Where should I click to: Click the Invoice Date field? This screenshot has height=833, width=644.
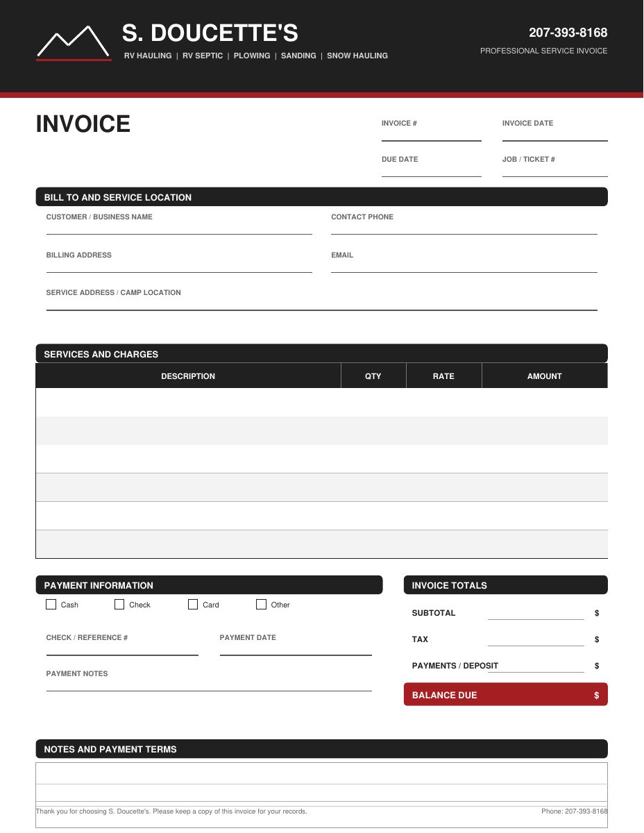555,135
